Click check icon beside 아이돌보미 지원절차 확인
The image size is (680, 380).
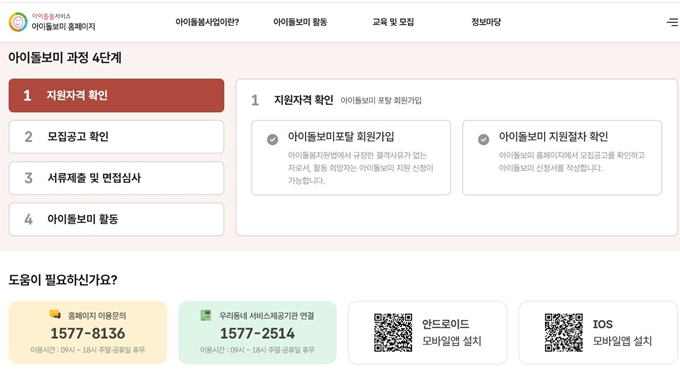[x=484, y=139]
